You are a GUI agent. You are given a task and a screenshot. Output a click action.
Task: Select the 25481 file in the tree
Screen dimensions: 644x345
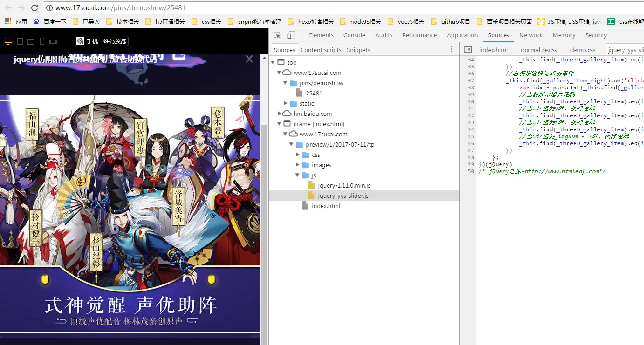click(314, 93)
